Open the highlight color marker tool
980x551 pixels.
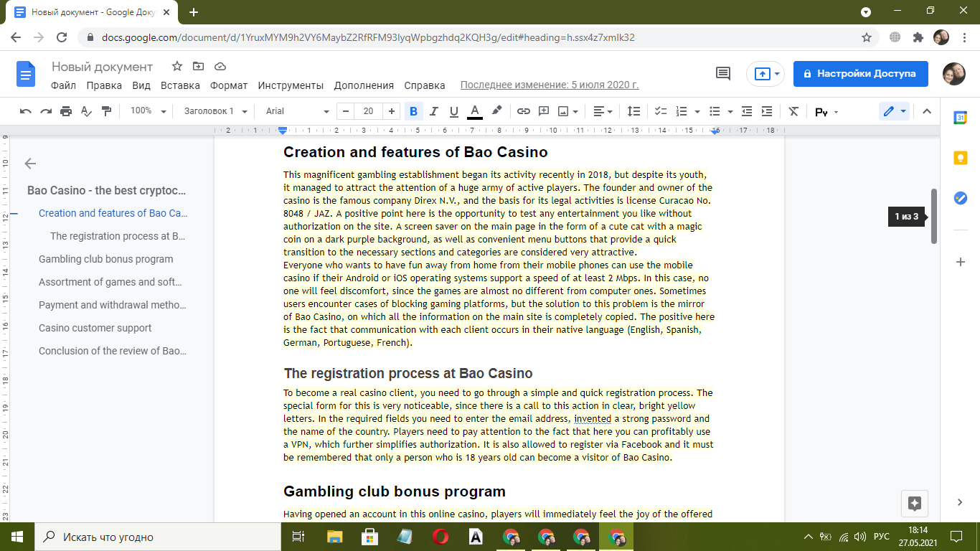pos(496,111)
